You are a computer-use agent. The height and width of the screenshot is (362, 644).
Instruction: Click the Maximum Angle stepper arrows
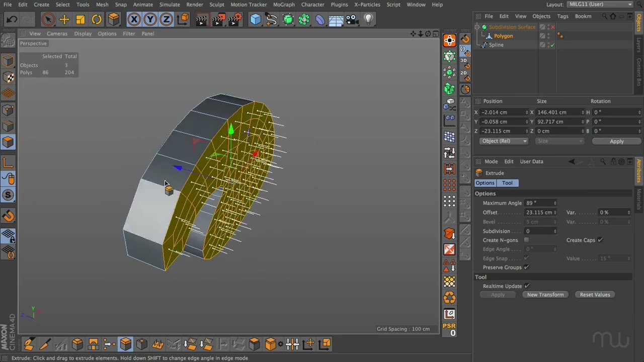click(555, 203)
